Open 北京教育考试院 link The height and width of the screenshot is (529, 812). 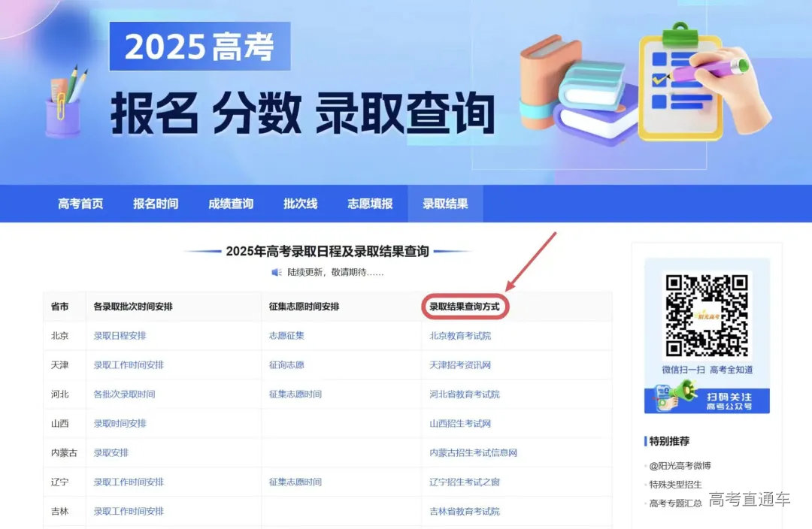tap(460, 335)
